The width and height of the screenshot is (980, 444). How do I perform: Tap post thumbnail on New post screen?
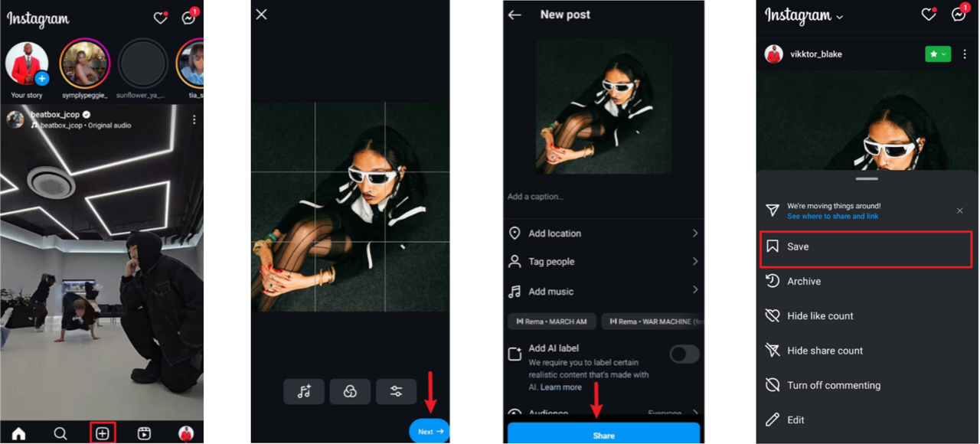pos(604,106)
